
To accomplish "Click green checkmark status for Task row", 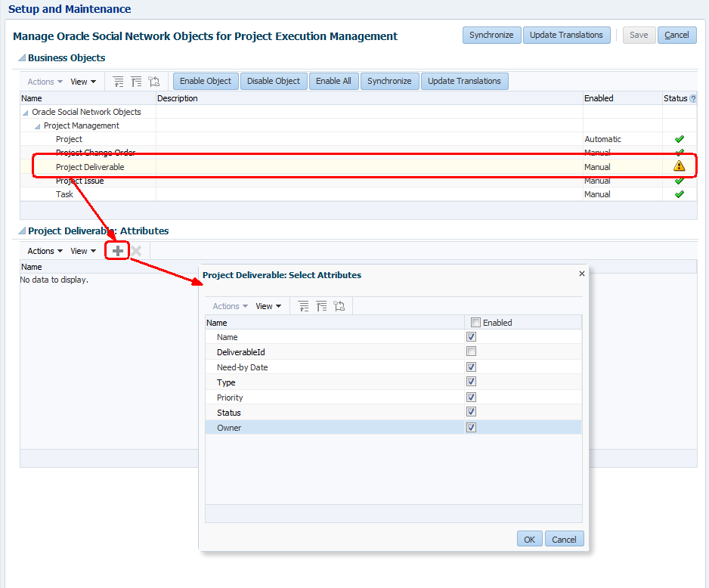I will tap(680, 194).
